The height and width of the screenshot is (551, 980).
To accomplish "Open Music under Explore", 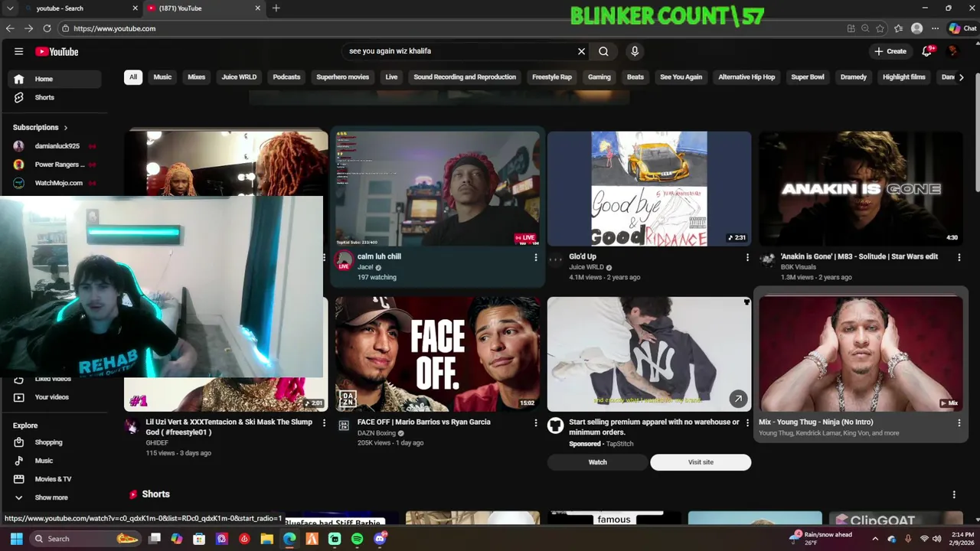I will pyautogui.click(x=54, y=461).
